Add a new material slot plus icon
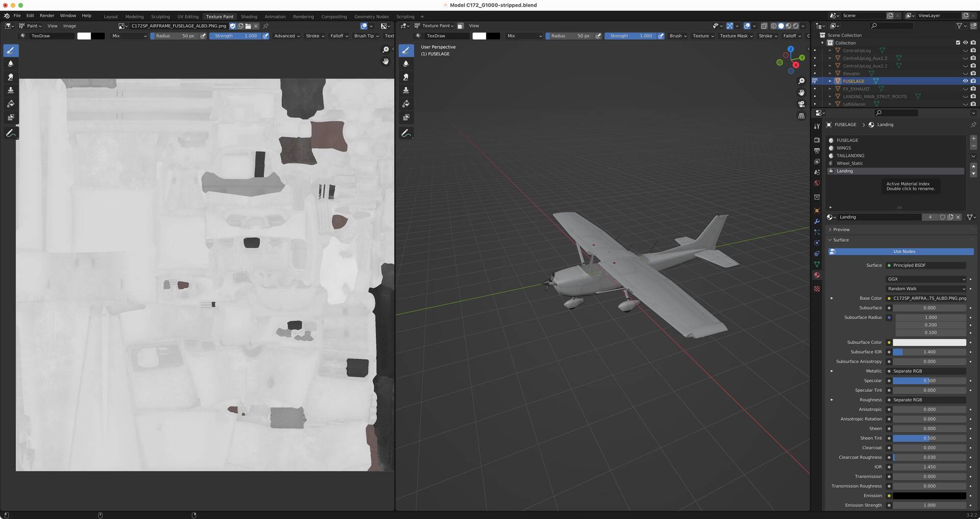Screen dimensions: 980x519 click(x=973, y=138)
